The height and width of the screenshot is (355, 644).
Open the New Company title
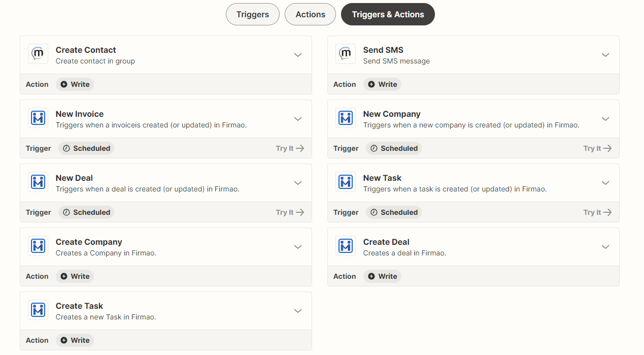point(392,114)
